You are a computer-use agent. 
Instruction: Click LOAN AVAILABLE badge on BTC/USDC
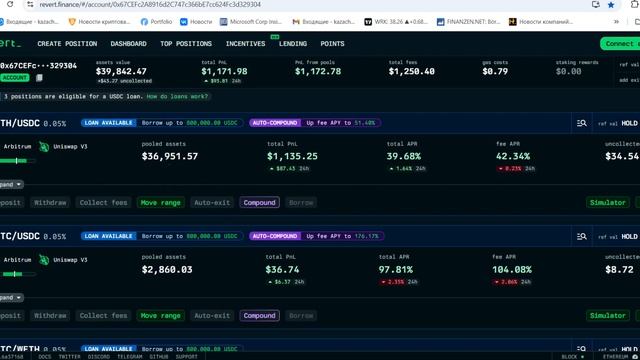(x=109, y=236)
